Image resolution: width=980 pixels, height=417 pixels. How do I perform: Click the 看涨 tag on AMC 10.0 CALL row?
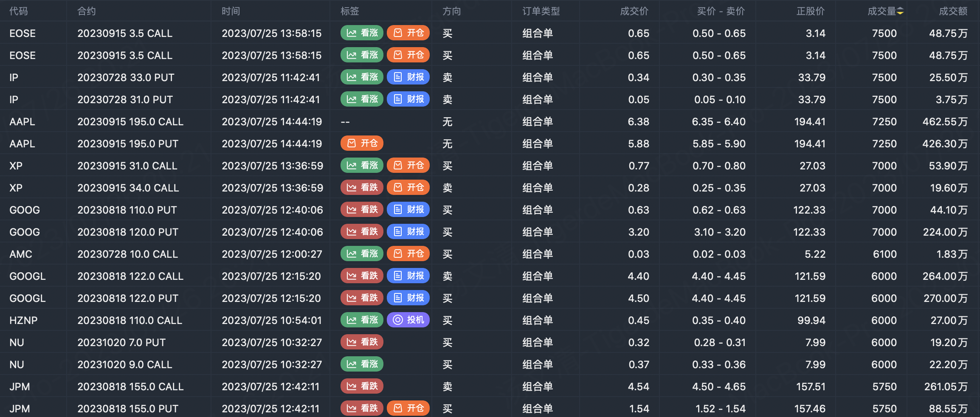click(x=362, y=254)
